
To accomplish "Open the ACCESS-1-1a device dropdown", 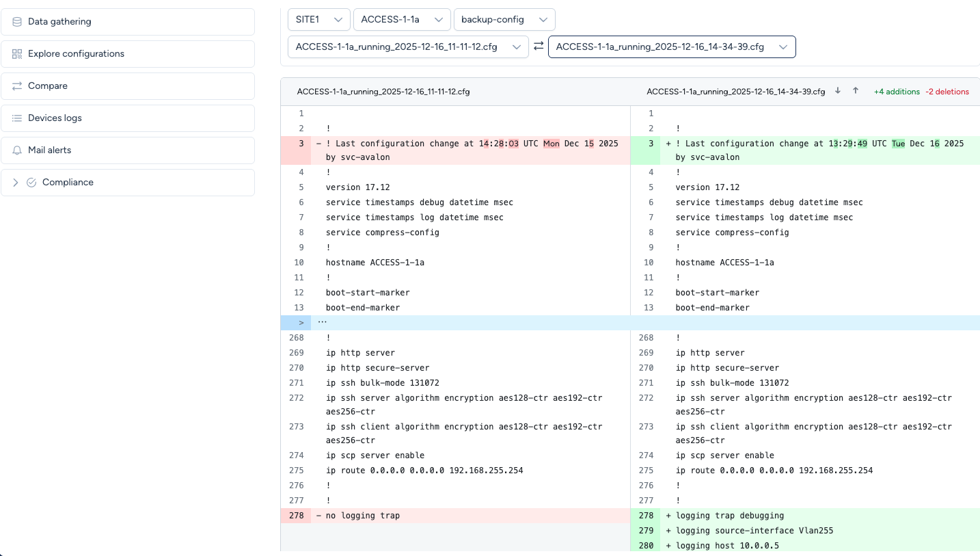I will tap(402, 19).
